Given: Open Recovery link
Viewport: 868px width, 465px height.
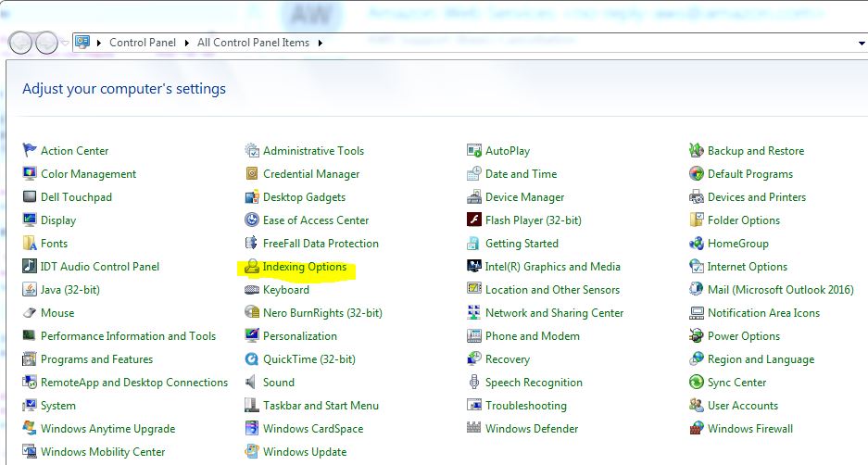Looking at the screenshot, I should [508, 359].
